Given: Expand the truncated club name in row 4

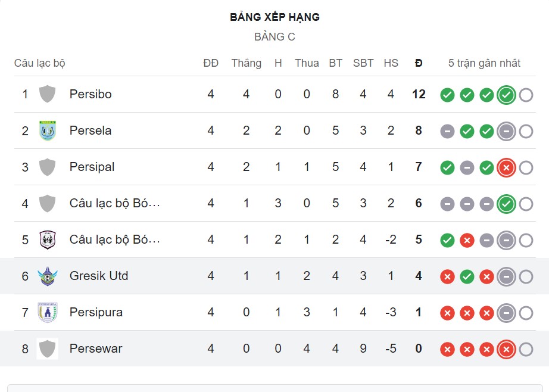Looking at the screenshot, I should pyautogui.click(x=113, y=203).
